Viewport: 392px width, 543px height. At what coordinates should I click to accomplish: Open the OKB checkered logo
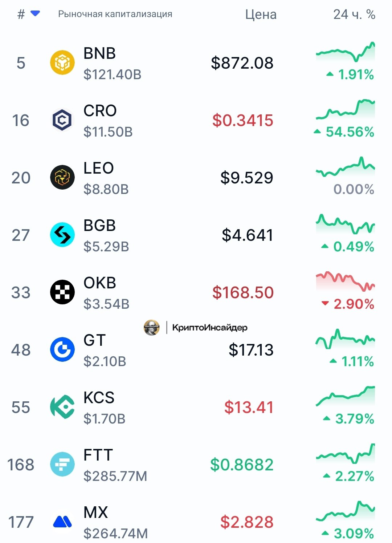pyautogui.click(x=62, y=292)
